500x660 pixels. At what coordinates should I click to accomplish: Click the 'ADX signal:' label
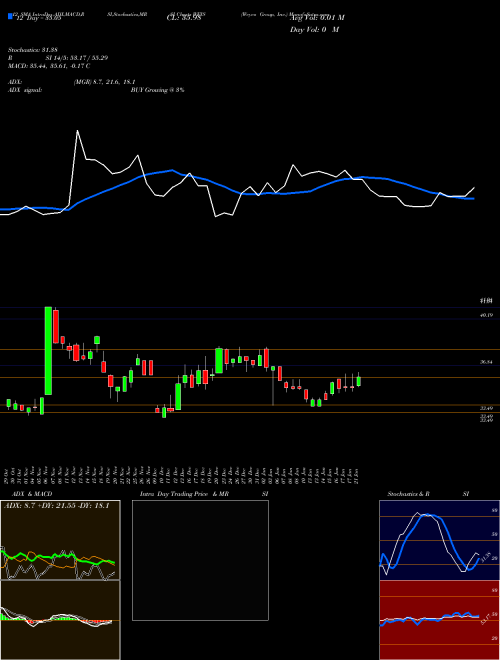[x=25, y=90]
